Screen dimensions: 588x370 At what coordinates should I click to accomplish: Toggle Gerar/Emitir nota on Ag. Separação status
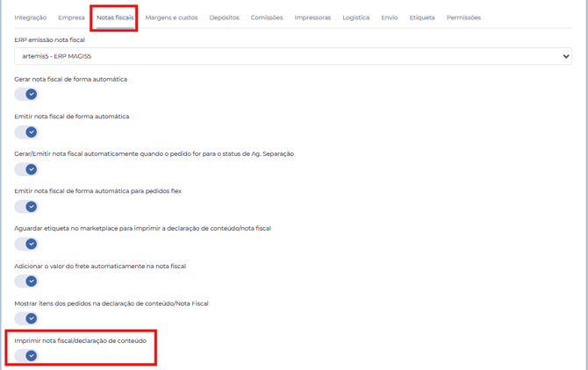27,169
